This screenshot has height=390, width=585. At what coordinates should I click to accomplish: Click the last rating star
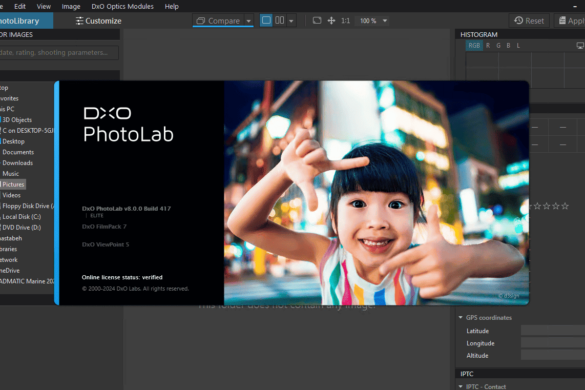pos(565,206)
